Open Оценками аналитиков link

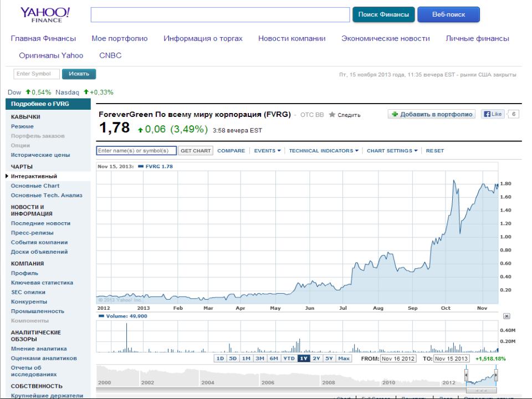pos(44,358)
